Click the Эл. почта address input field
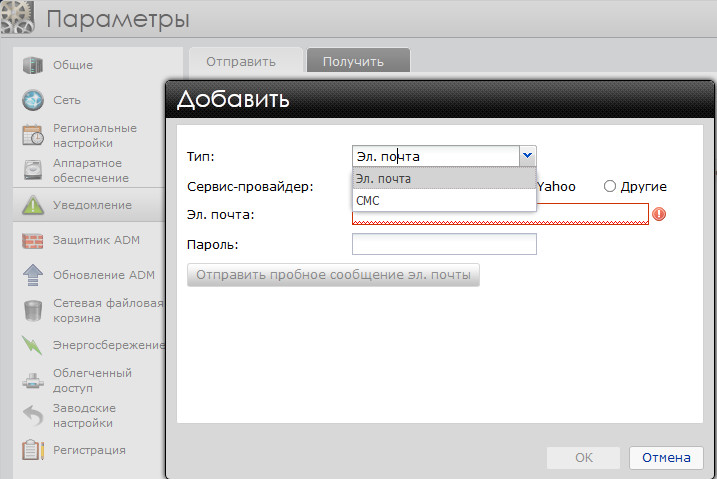 pos(500,214)
